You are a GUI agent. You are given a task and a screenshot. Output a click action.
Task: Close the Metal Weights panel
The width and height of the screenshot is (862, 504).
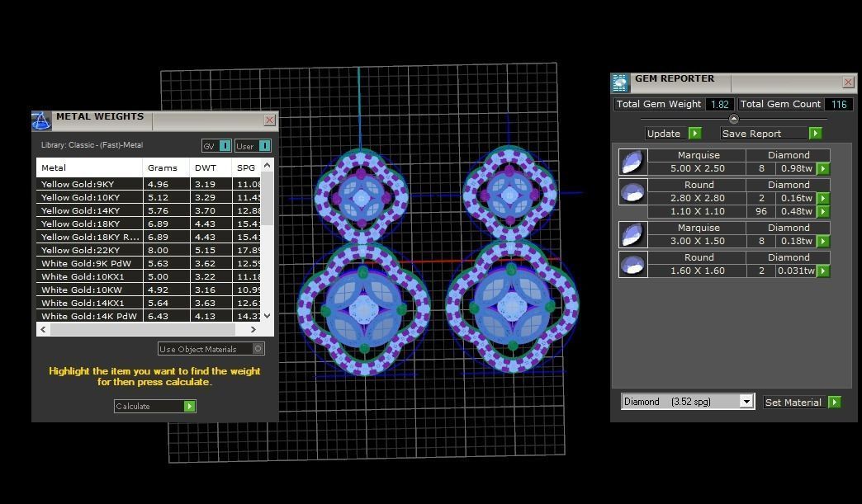click(x=269, y=120)
